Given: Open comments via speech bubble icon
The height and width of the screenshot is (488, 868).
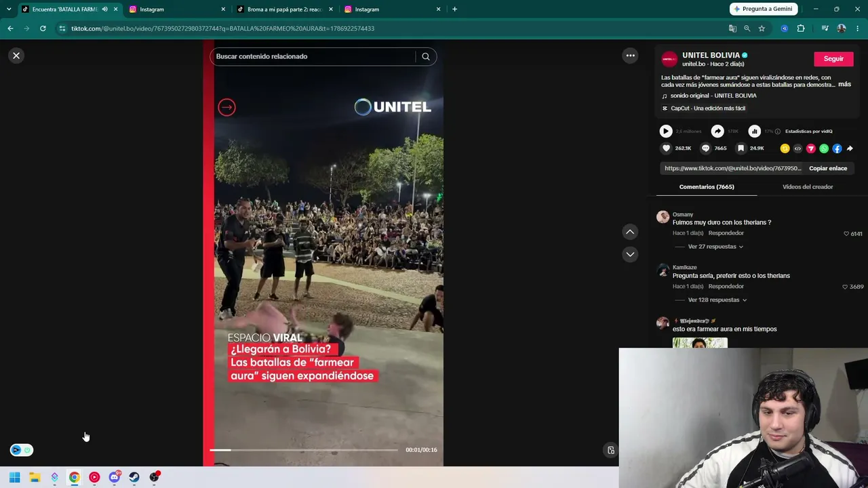Looking at the screenshot, I should point(705,148).
